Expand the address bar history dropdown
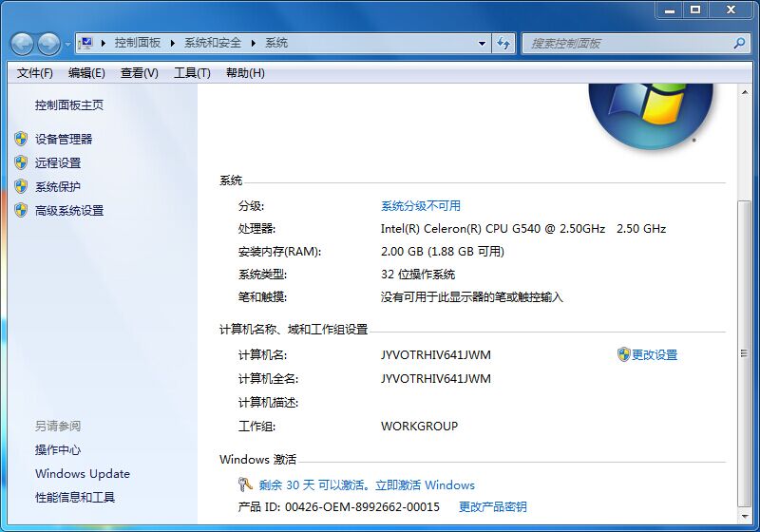This screenshot has width=760, height=532. [x=483, y=43]
